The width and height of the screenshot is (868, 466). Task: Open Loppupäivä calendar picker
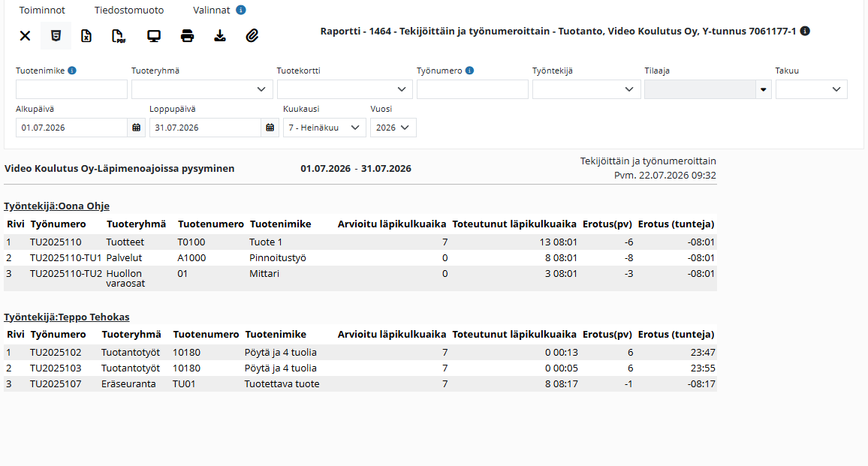[270, 128]
